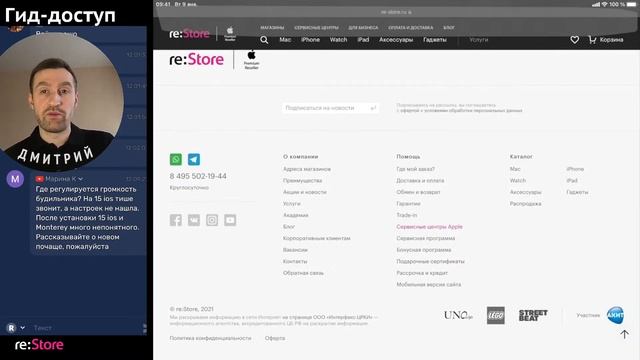
Task: Open Рассрочка и кредит footer link
Action: 422,273
